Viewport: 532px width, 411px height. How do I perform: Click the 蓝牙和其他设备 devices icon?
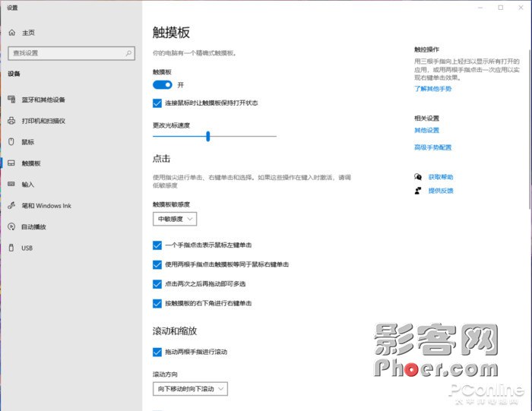pos(11,99)
